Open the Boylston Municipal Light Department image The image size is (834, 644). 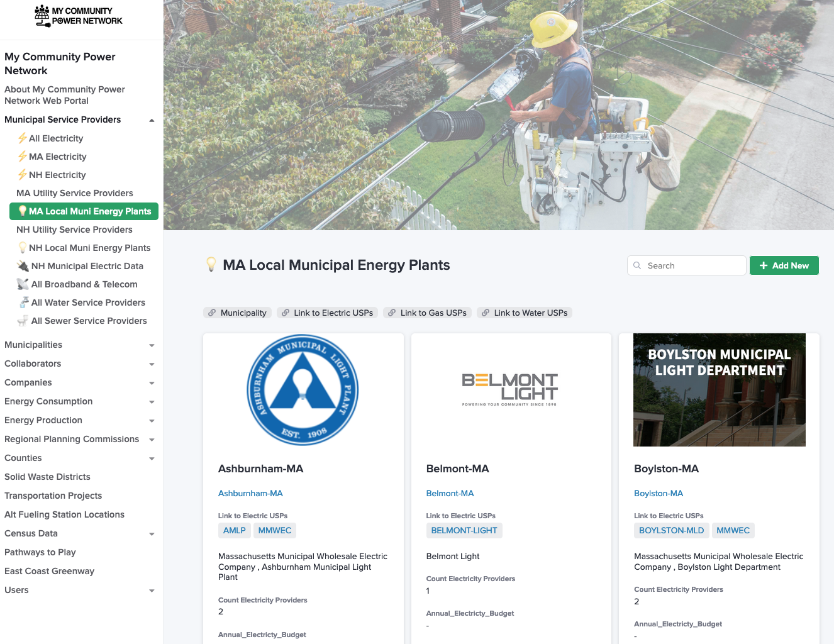coord(720,390)
